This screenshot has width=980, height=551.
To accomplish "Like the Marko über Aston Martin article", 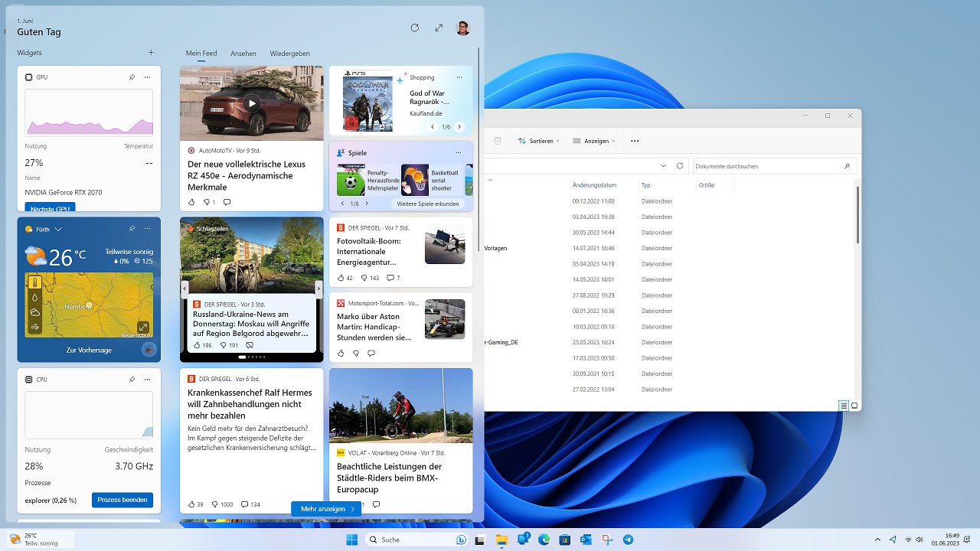I will (341, 353).
